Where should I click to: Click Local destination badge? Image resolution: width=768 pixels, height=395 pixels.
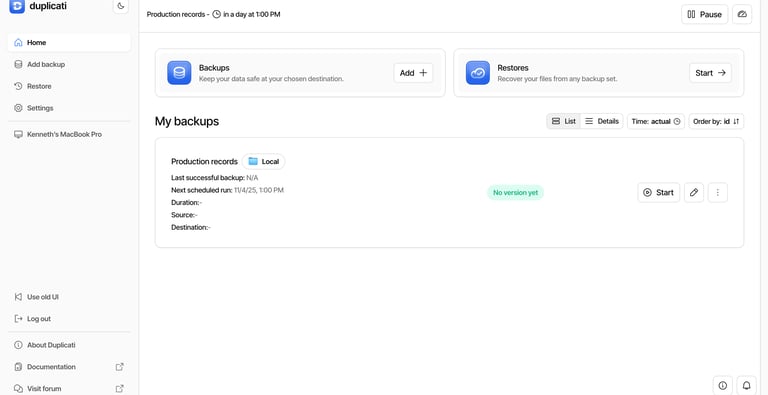point(264,161)
